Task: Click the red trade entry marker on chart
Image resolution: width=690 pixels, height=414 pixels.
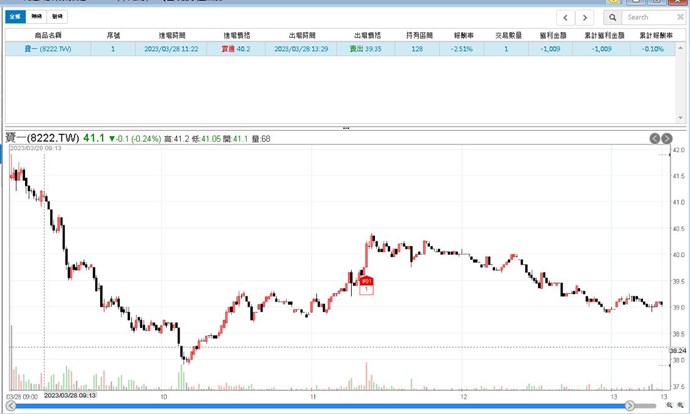Action: 366,283
